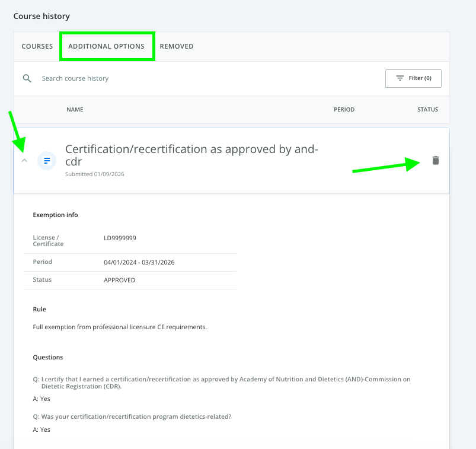Select the Additional Options tab
The image size is (476, 449).
[107, 46]
